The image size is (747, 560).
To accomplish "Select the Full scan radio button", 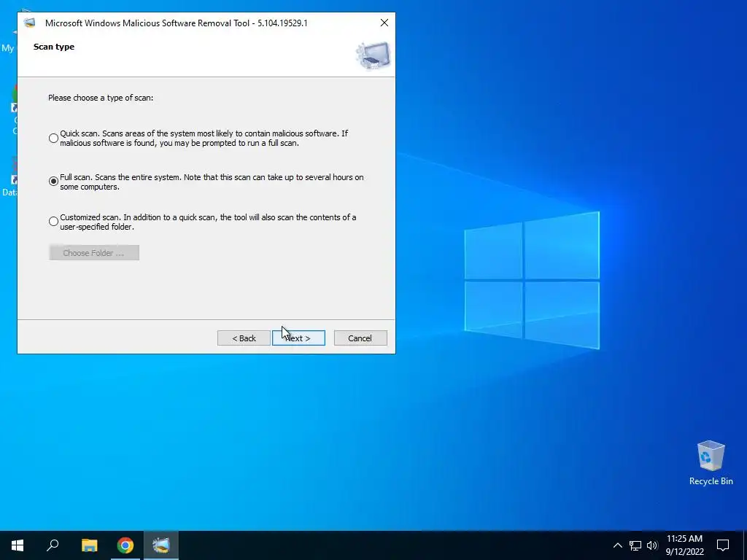I will pos(53,182).
